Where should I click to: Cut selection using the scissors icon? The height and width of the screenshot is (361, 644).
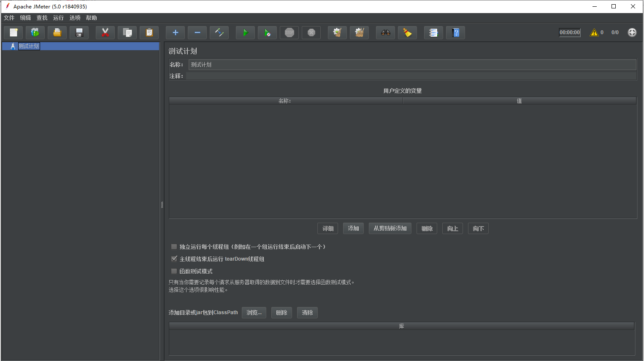(x=106, y=32)
